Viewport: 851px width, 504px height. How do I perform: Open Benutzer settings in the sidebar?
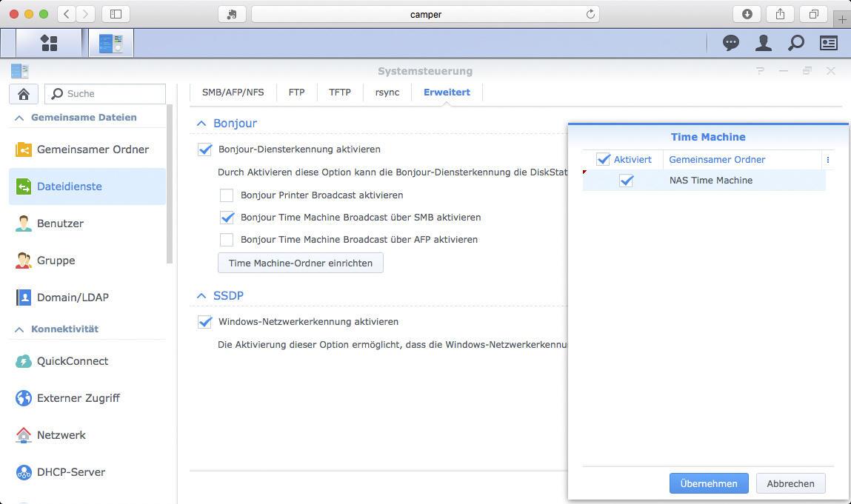click(59, 223)
